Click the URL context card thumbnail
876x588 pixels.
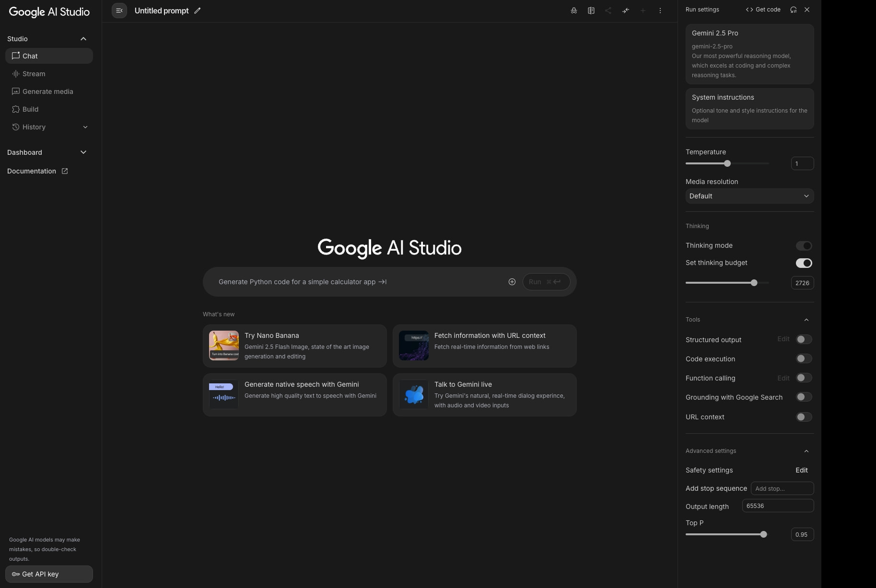click(414, 346)
